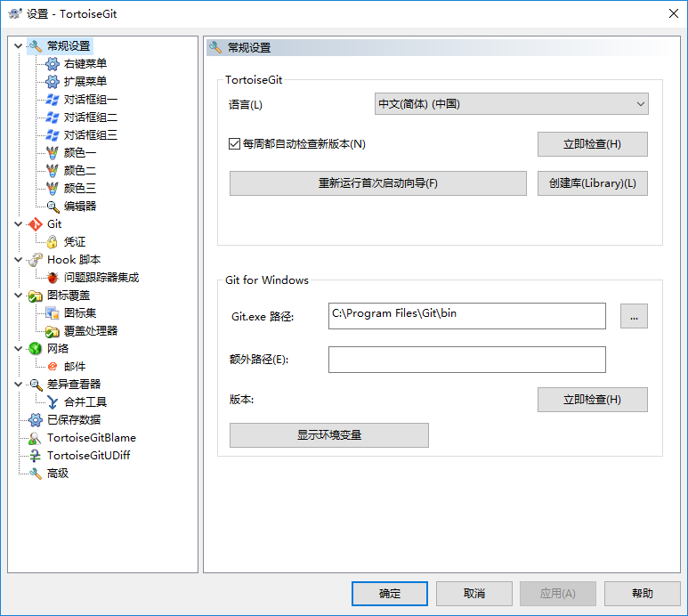Click into the 额外路径 input field

click(466, 360)
